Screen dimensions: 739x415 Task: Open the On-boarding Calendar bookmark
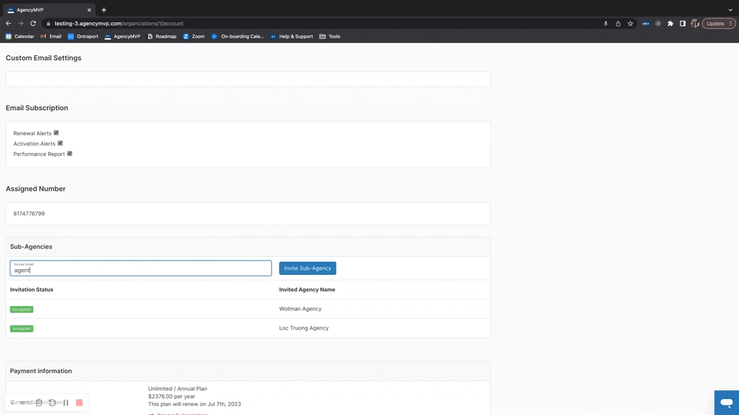238,36
